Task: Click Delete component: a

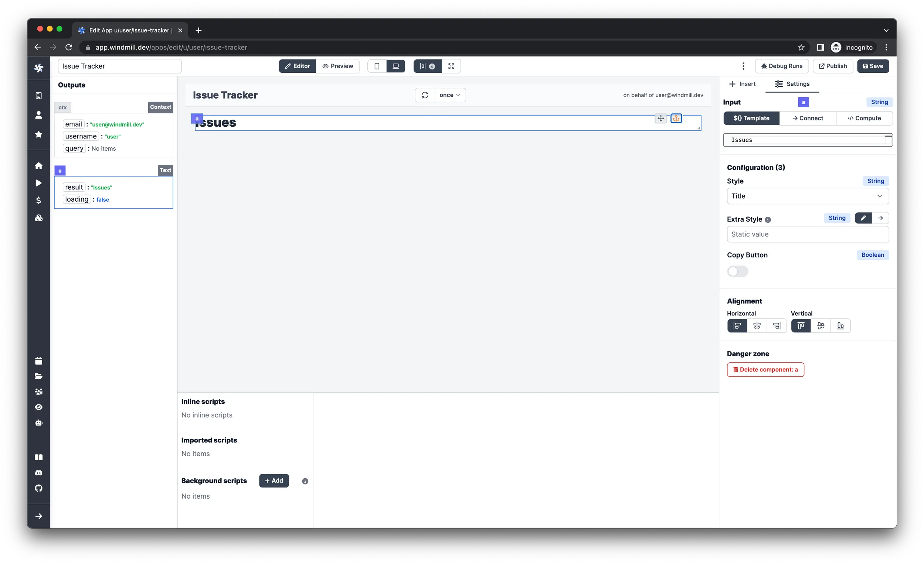Action: point(766,369)
